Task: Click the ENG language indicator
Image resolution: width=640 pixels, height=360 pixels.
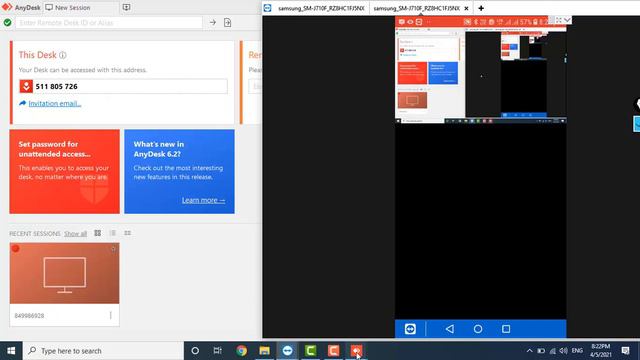Action: tap(577, 351)
